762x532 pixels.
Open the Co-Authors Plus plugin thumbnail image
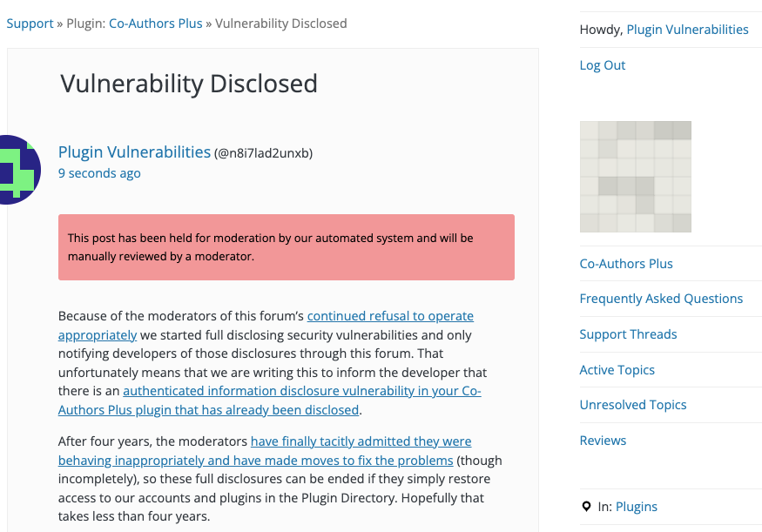point(635,177)
